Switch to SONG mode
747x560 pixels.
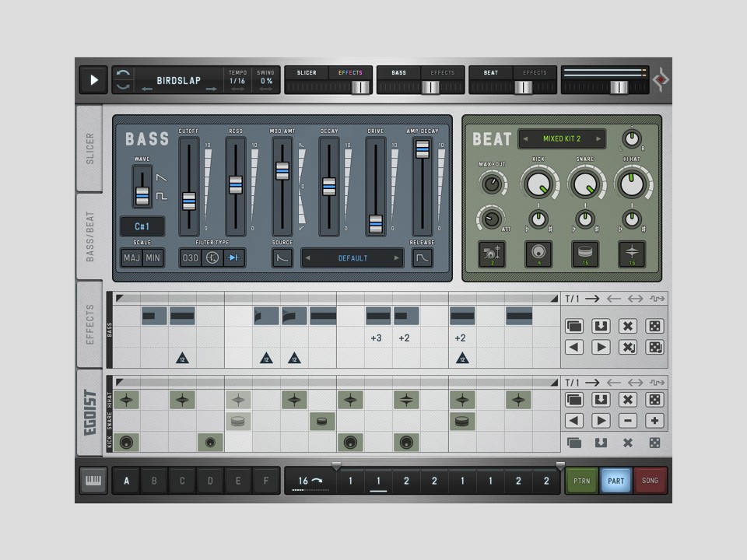pos(650,481)
